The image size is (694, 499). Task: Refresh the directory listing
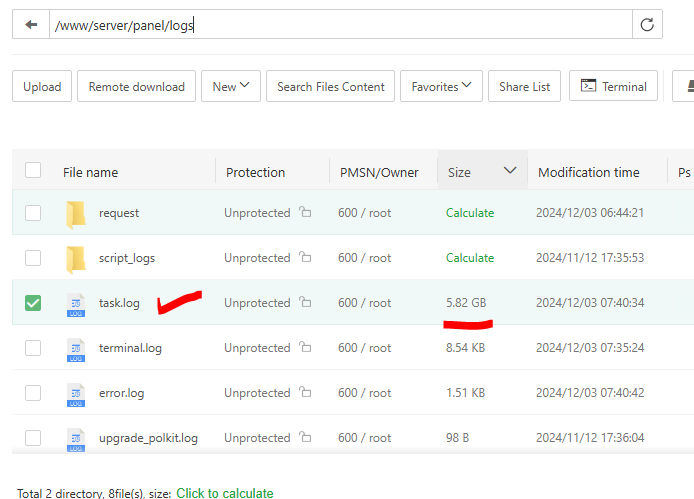tap(647, 24)
